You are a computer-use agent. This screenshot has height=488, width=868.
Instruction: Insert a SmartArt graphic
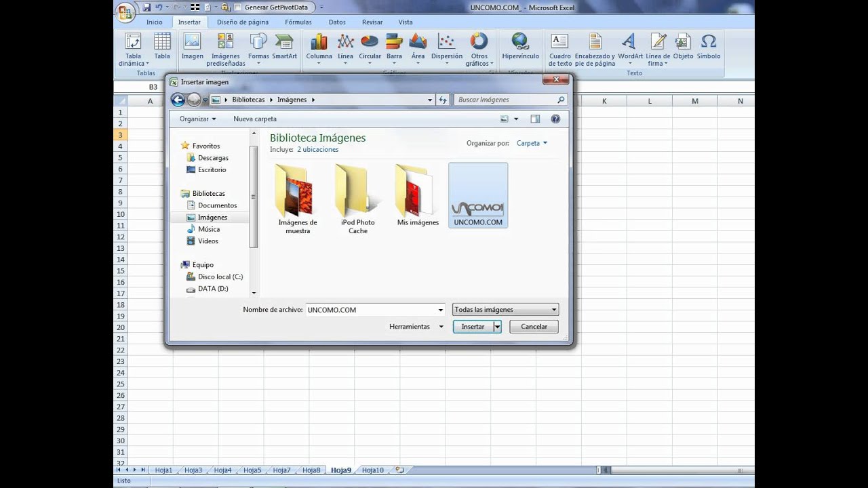pos(284,46)
